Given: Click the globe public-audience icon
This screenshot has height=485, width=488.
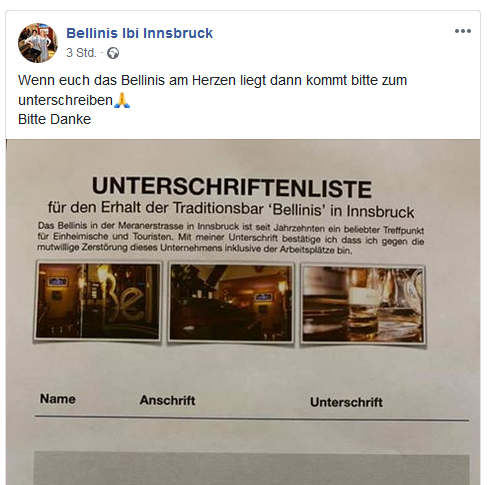Looking at the screenshot, I should point(113,53).
